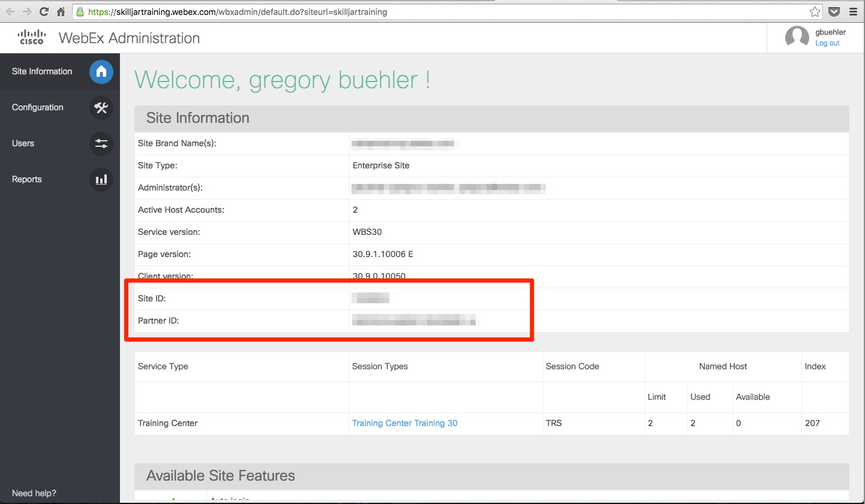
Task: Click page version 30.9.1.10006 E
Action: coord(383,254)
